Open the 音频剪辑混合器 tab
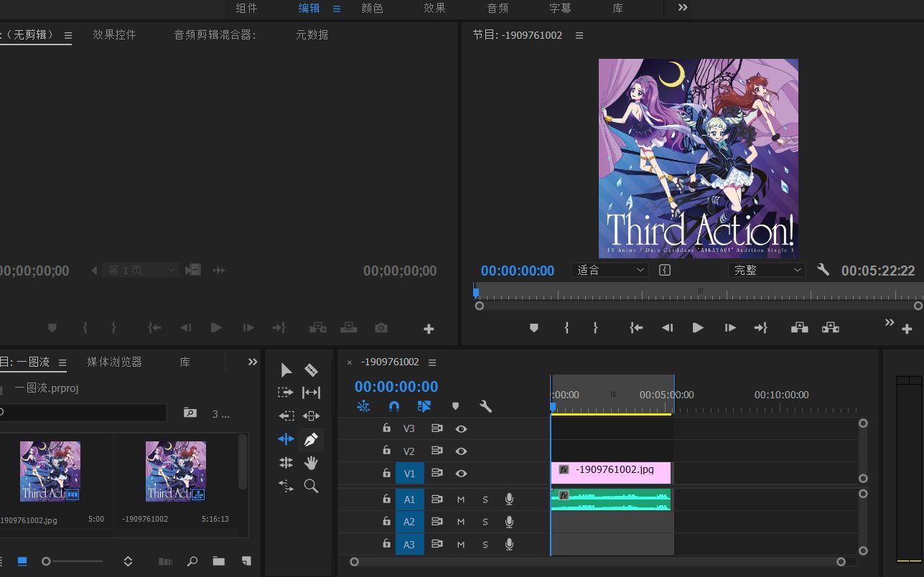Image resolution: width=924 pixels, height=577 pixels. [x=215, y=34]
